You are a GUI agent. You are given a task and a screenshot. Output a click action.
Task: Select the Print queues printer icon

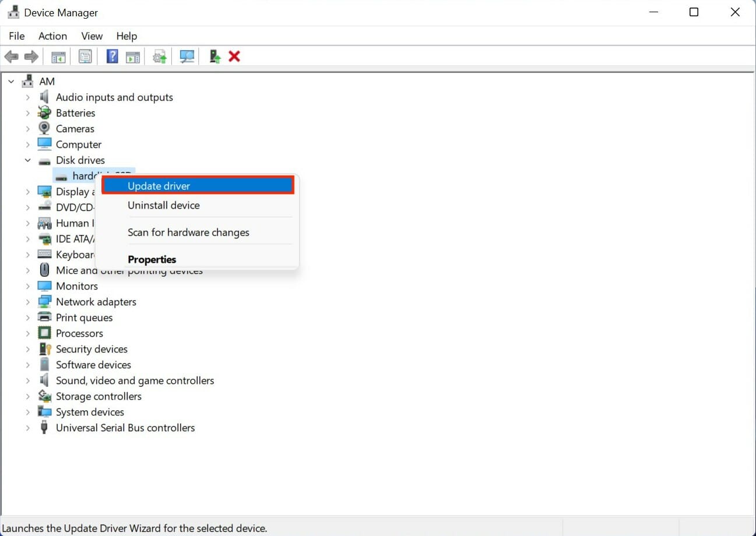coord(44,318)
